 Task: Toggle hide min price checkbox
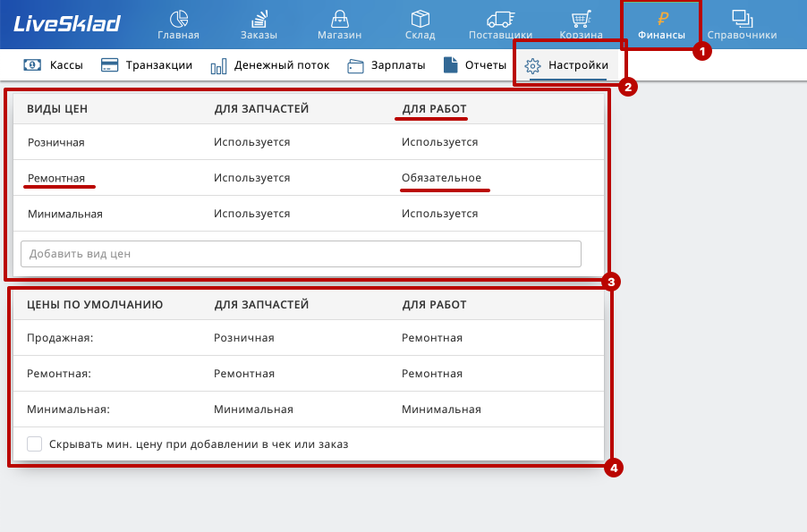35,443
